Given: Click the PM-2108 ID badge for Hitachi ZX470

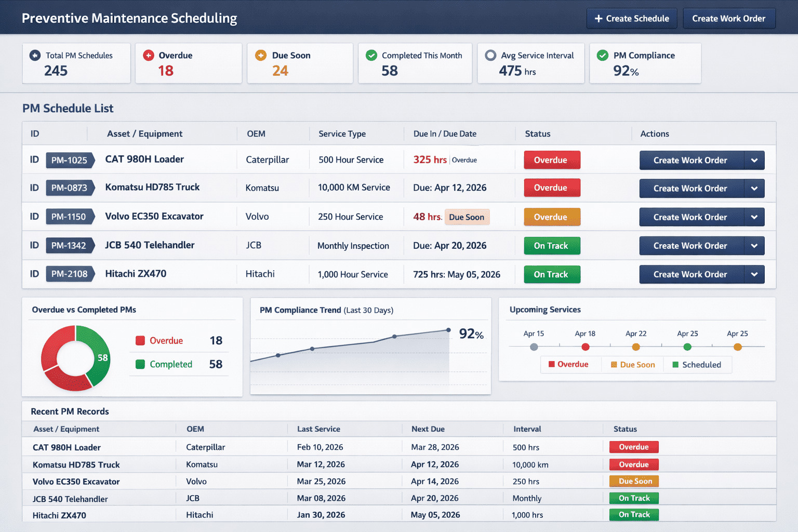Looking at the screenshot, I should [x=70, y=274].
